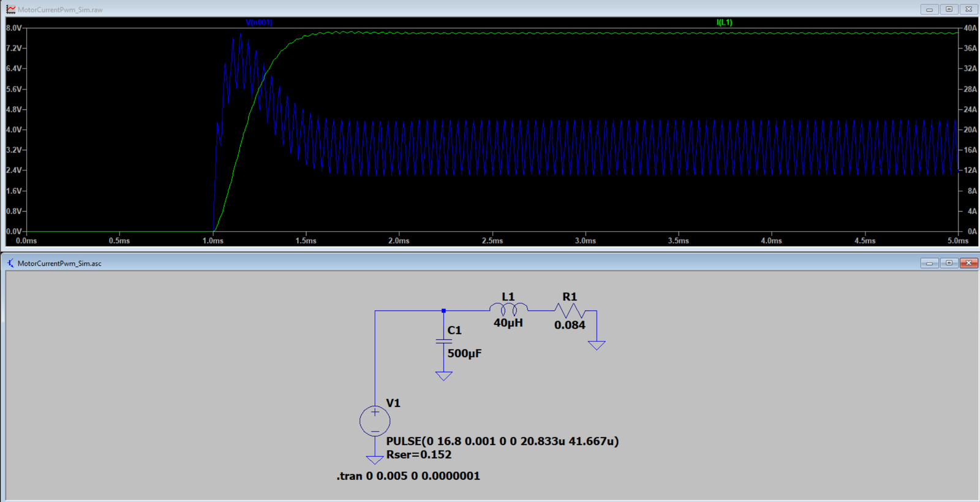Screen dimensions: 980x502
Task: Click the .tran 0 0.005 directive
Action: click(409, 476)
